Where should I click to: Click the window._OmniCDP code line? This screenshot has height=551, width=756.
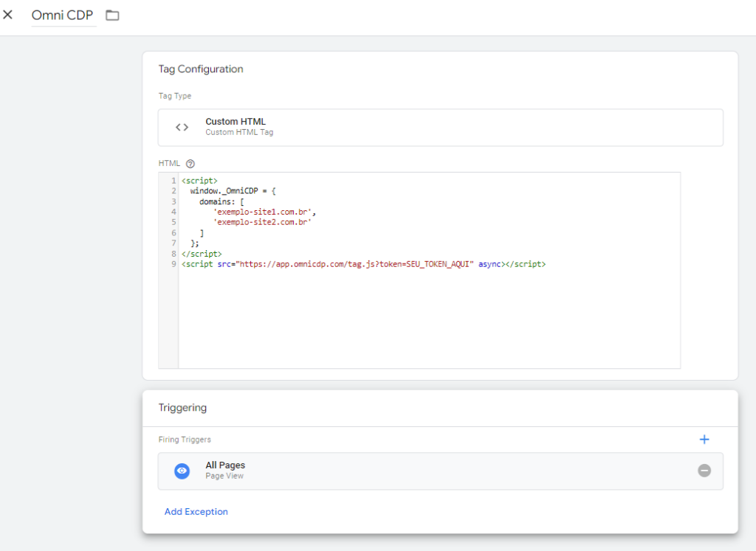(x=233, y=191)
